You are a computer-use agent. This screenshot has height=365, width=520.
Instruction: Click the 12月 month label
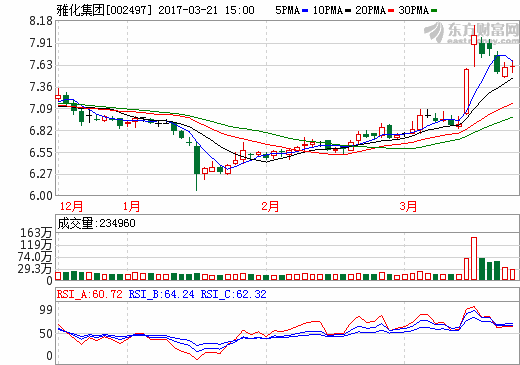(x=71, y=206)
